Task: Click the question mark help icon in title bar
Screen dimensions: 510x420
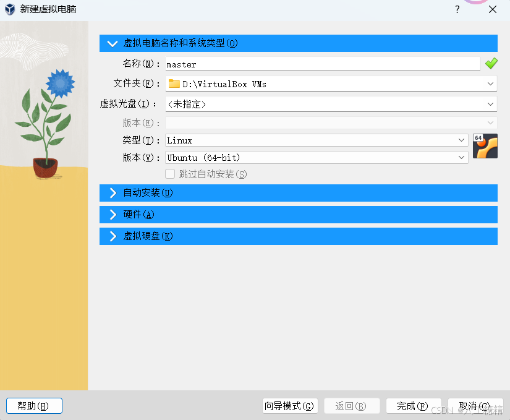Action: tap(457, 9)
